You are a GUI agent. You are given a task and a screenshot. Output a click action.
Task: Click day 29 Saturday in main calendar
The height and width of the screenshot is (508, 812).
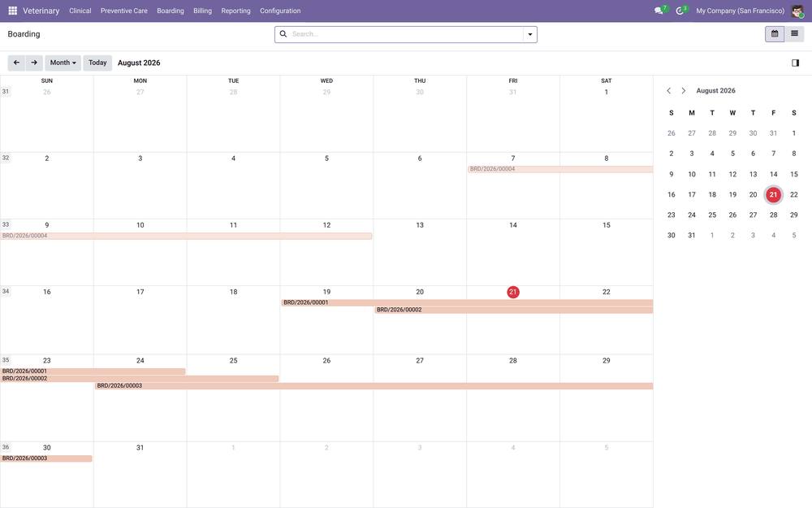(607, 360)
